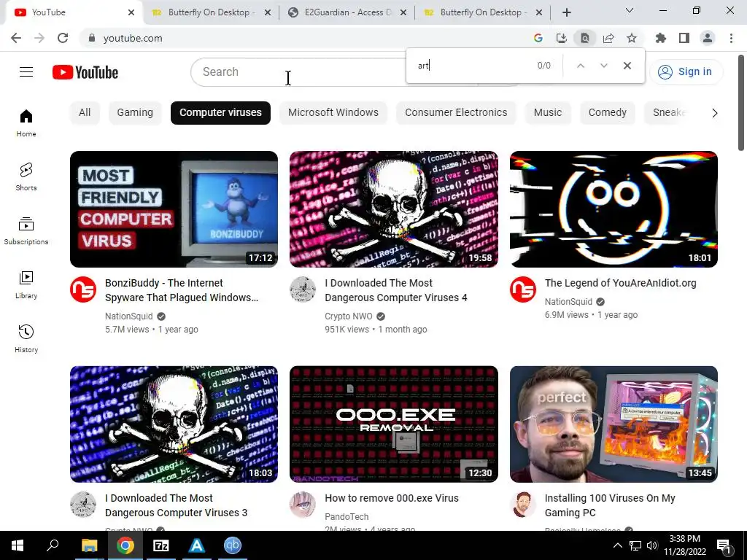
Task: Click the install app icon
Action: click(562, 38)
